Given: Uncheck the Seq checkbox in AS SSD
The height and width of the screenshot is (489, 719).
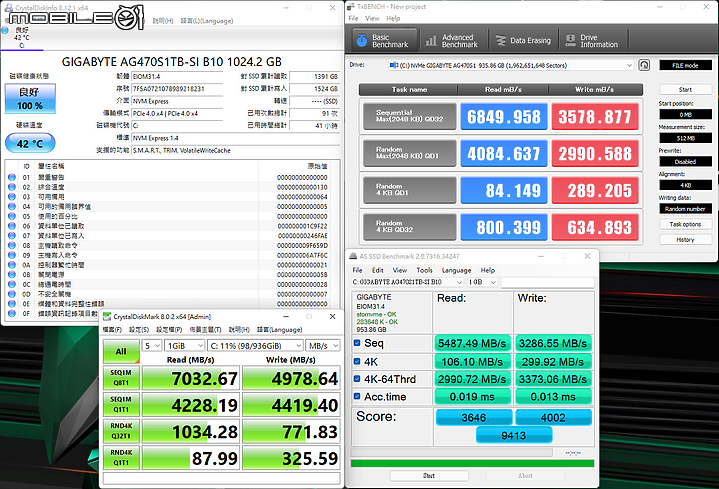Looking at the screenshot, I should pos(357,342).
